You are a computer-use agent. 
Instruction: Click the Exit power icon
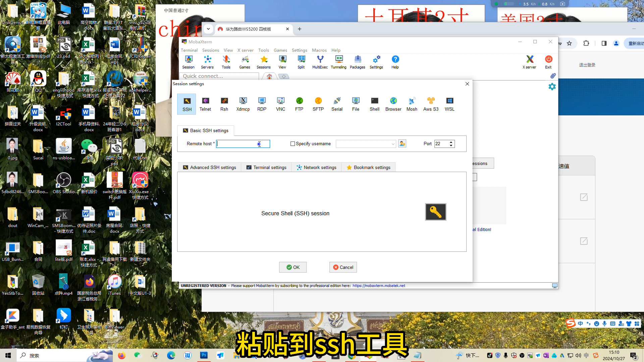548,62
